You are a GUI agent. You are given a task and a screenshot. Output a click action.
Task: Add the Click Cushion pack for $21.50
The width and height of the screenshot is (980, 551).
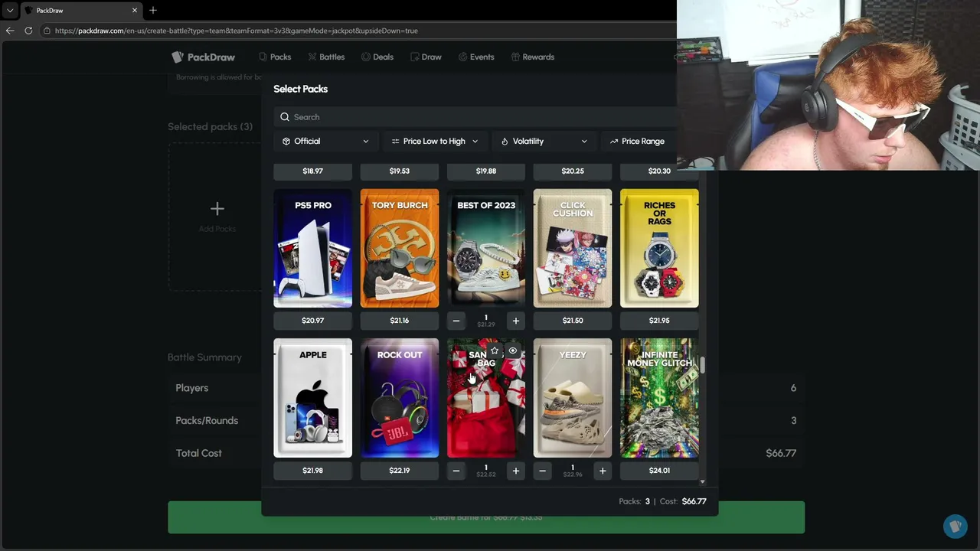(x=573, y=321)
